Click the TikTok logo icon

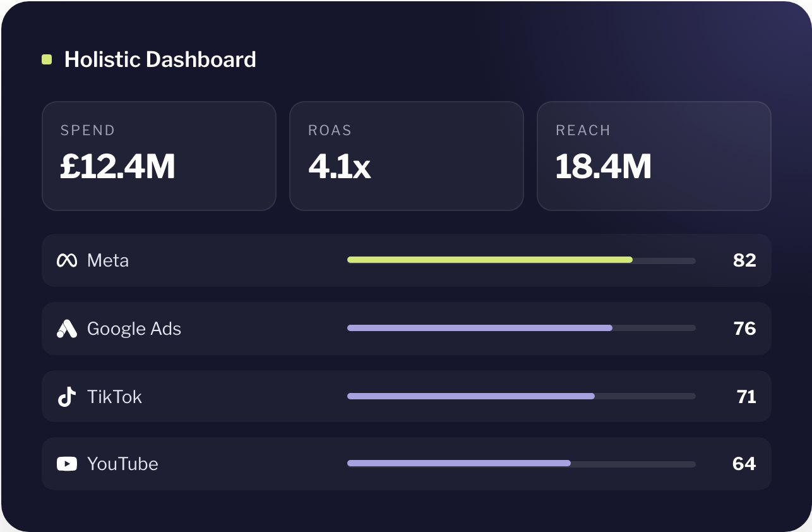tap(67, 397)
